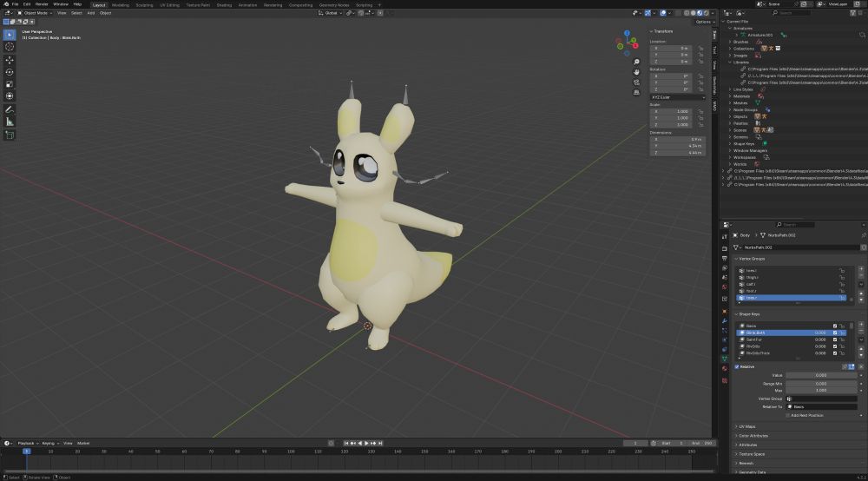Viewport: 868px width, 481px height.
Task: Select the Cursor tool
Action: point(10,47)
